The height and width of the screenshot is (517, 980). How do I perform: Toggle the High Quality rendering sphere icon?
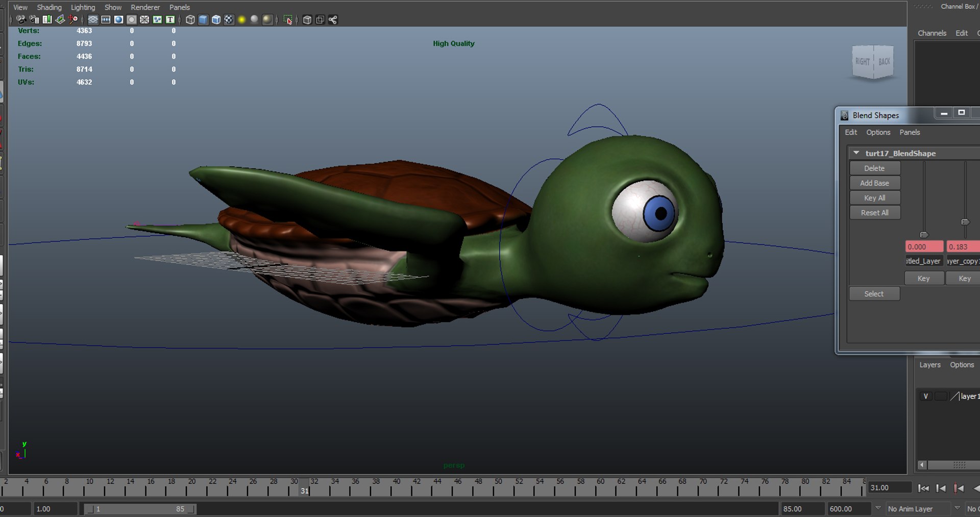point(267,19)
